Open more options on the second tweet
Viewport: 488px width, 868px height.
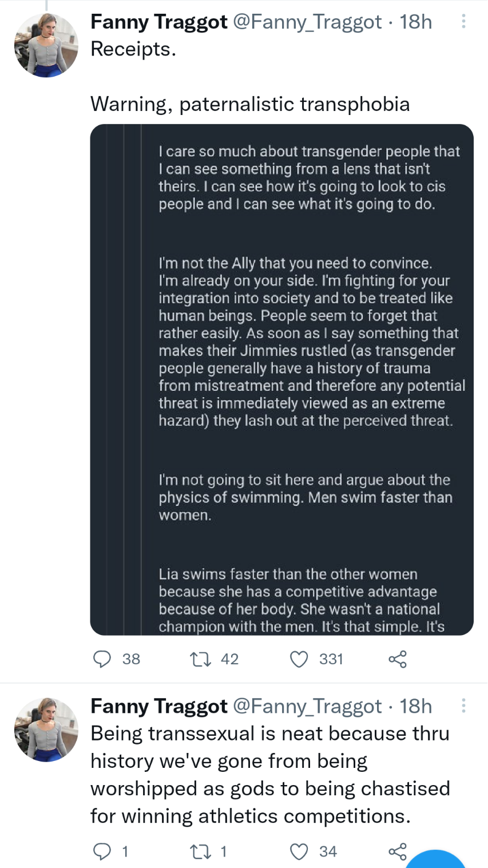pyautogui.click(x=463, y=706)
